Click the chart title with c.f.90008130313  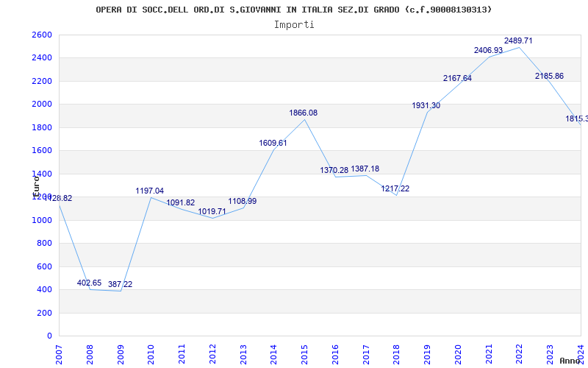pyautogui.click(x=293, y=10)
